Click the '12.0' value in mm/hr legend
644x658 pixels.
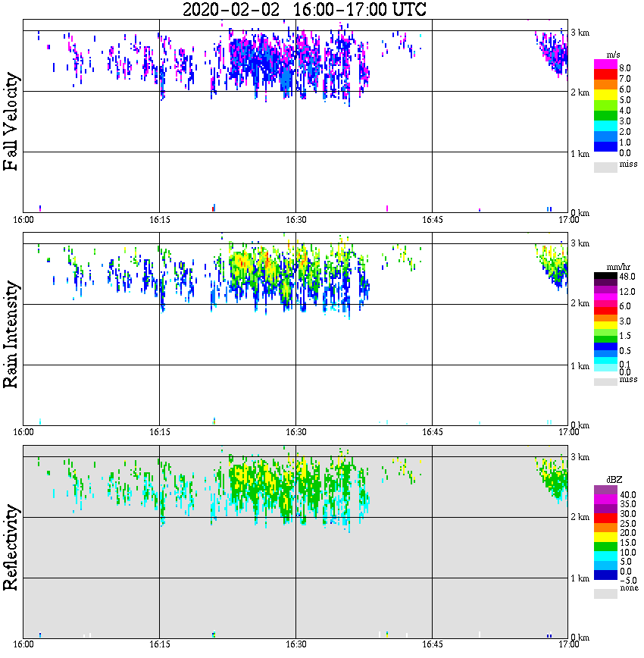pyautogui.click(x=627, y=291)
